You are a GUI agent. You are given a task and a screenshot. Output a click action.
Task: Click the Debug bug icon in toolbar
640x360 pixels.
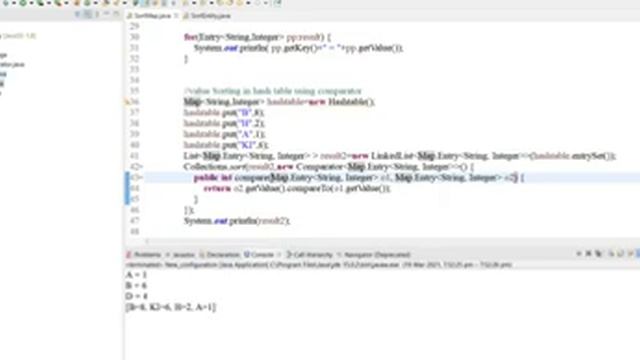[x=5, y=3]
